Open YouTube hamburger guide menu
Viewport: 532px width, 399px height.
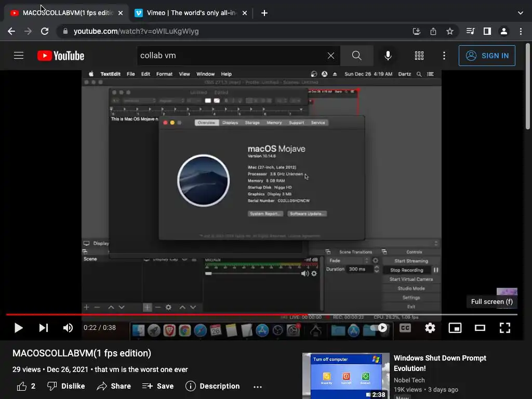[x=19, y=55]
